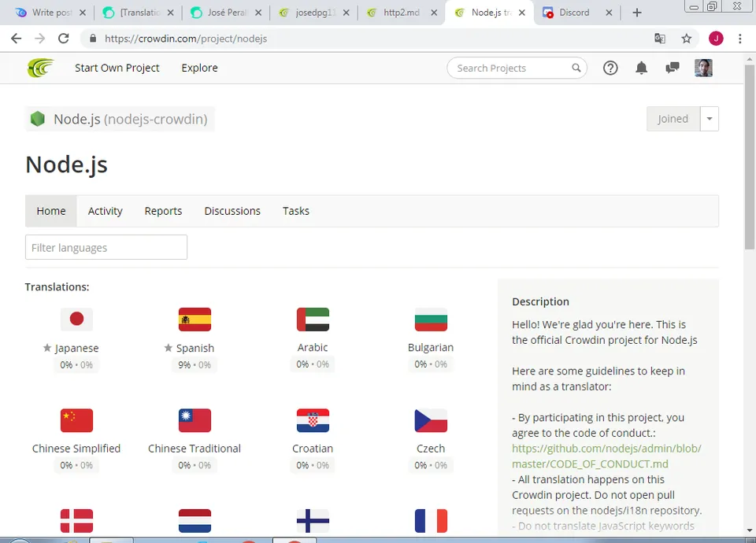Image resolution: width=756 pixels, height=543 pixels.
Task: Click the Croatian flag icon
Action: 313,420
